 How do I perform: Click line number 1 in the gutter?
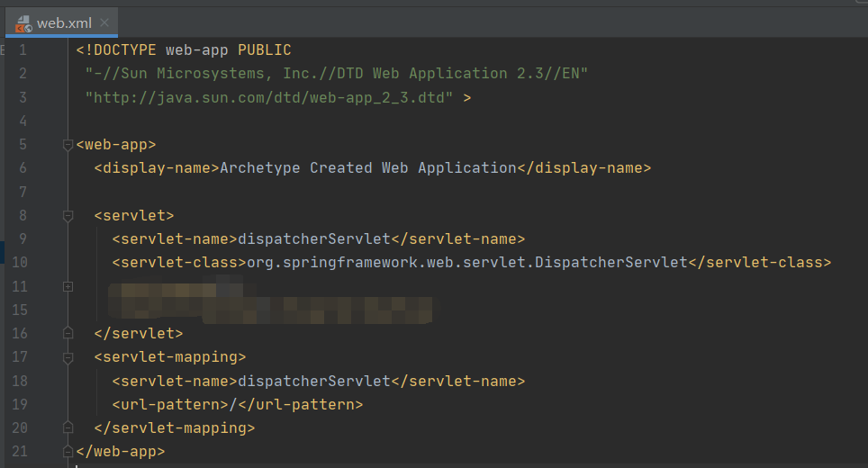click(x=23, y=49)
